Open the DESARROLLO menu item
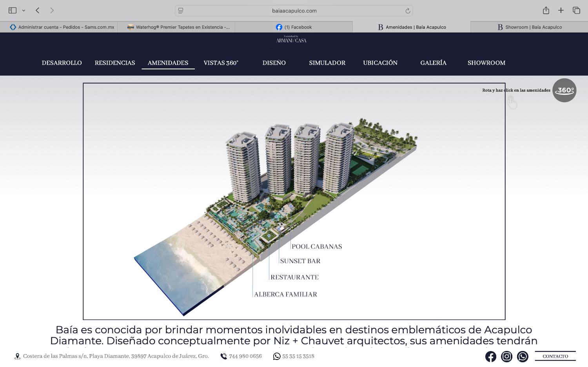 [62, 63]
